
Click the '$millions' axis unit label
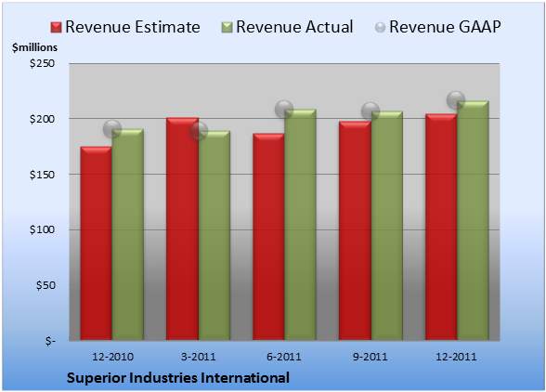[34, 47]
